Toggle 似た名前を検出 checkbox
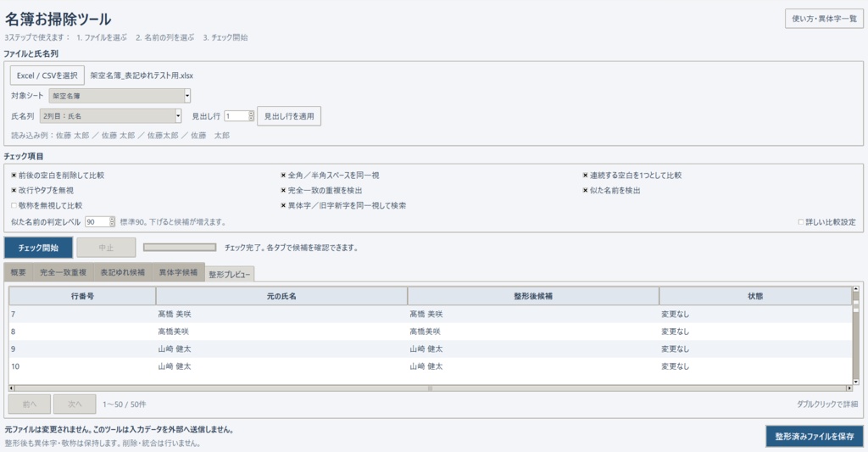Screen dimensions: 868x452 pyautogui.click(x=585, y=190)
